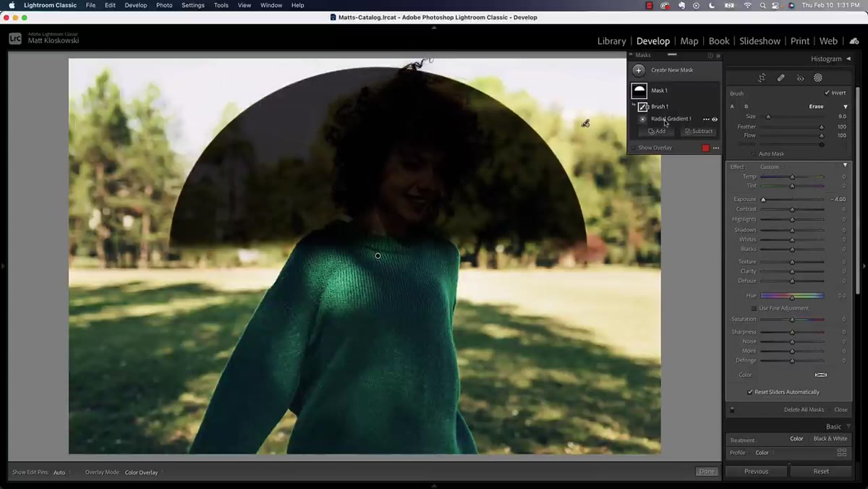
Task: Select the Brush 1 component icon
Action: [x=642, y=106]
